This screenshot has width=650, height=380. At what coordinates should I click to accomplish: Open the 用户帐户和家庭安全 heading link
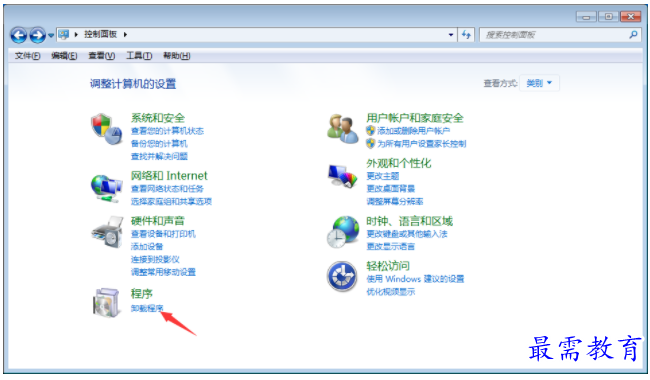[x=415, y=118]
